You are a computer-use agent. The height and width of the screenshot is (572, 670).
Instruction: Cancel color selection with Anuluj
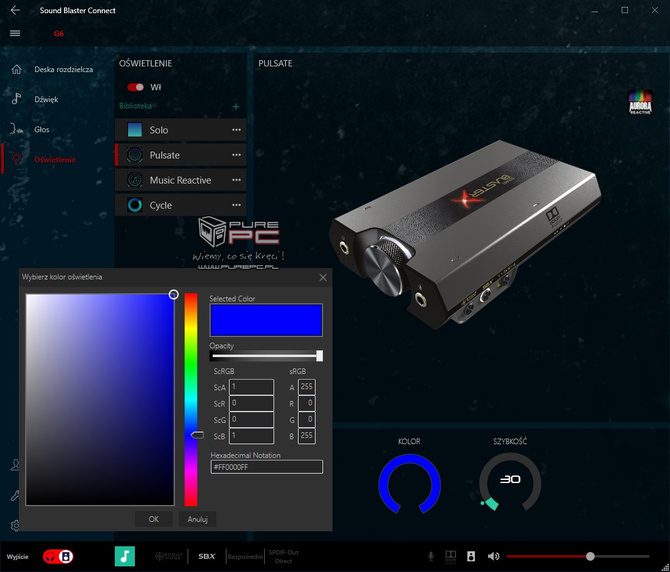pyautogui.click(x=197, y=519)
